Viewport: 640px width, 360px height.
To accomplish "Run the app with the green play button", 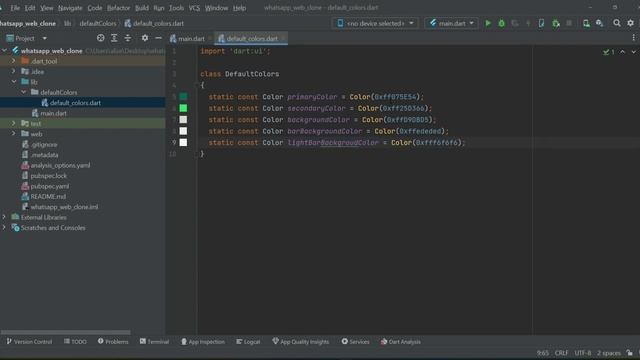I will (488, 24).
